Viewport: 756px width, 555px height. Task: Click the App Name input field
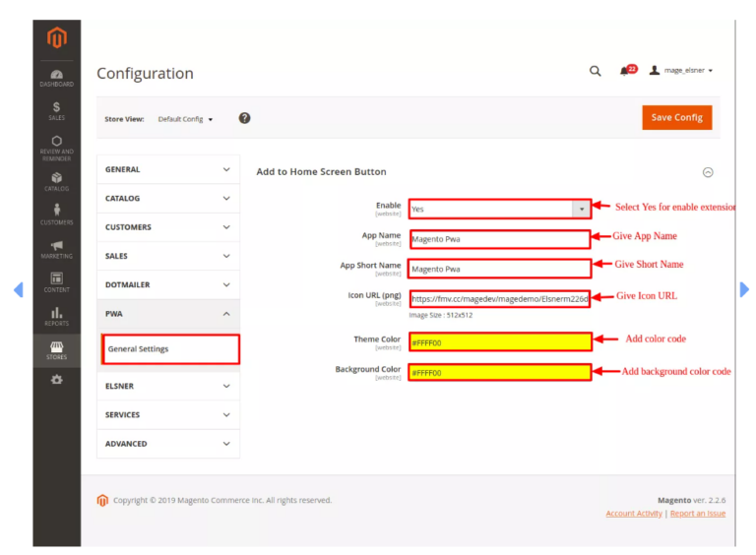pos(500,239)
